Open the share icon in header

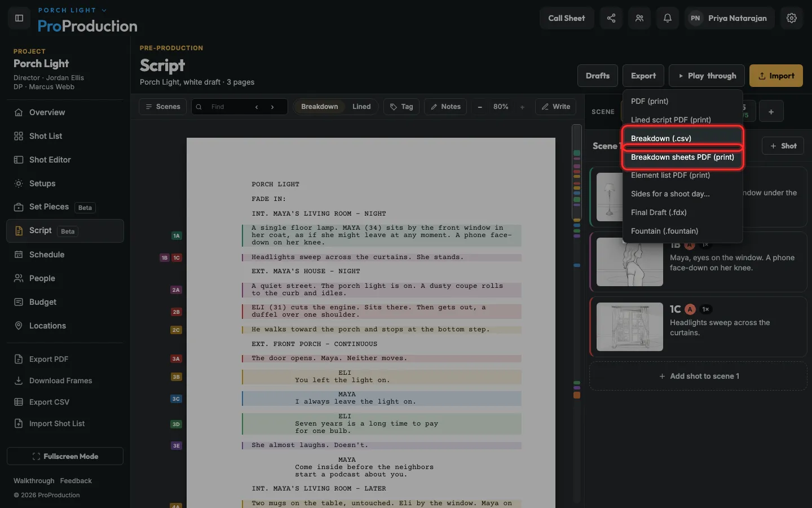pos(611,18)
